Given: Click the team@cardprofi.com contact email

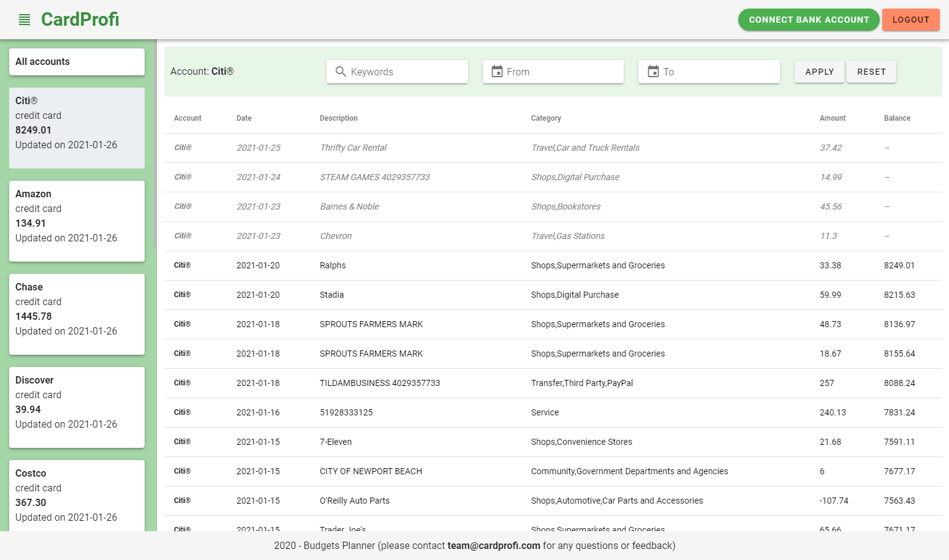Looking at the screenshot, I should (493, 545).
